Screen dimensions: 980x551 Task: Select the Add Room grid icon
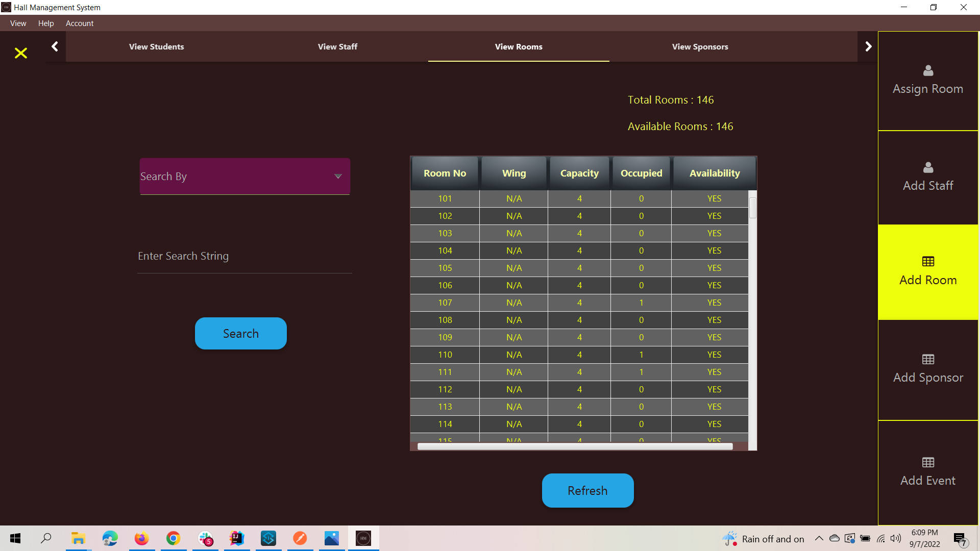(927, 261)
